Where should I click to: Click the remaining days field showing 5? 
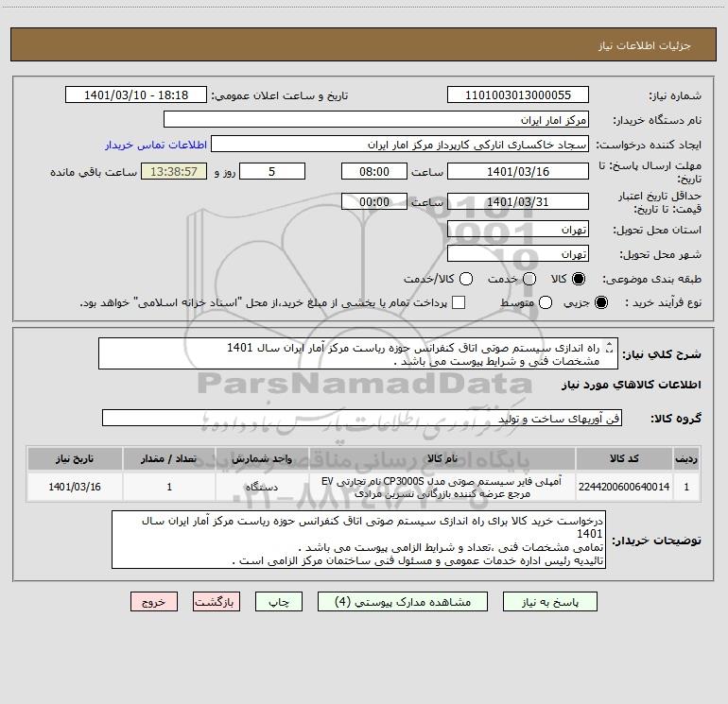[272, 171]
